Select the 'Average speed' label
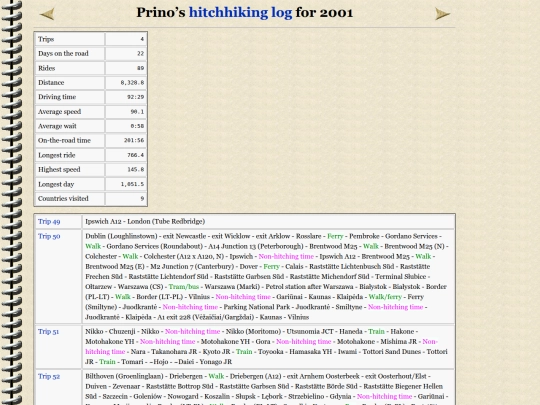 59,112
